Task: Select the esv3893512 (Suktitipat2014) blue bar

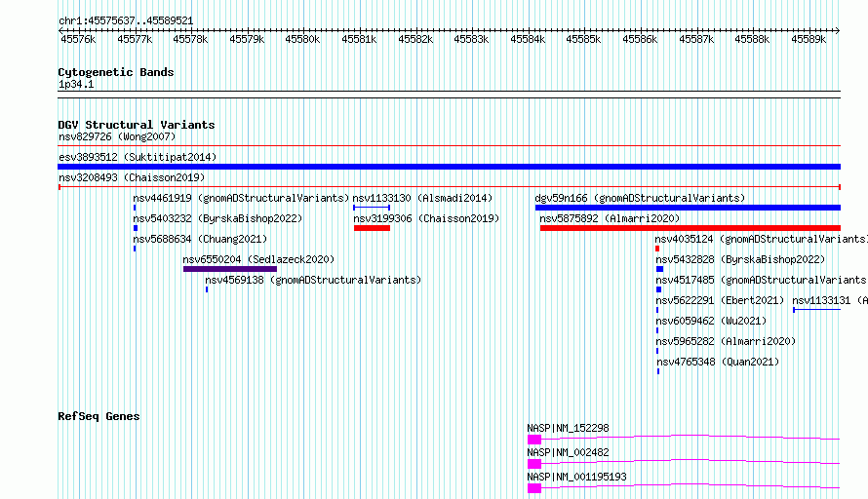Action: 449,167
